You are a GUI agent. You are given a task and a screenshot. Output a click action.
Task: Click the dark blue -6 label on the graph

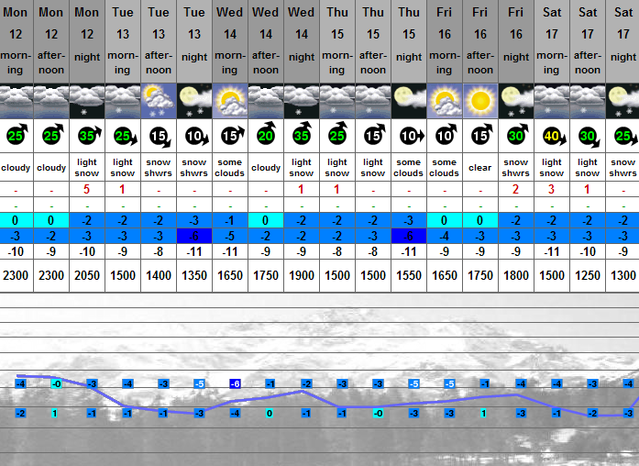(235, 384)
